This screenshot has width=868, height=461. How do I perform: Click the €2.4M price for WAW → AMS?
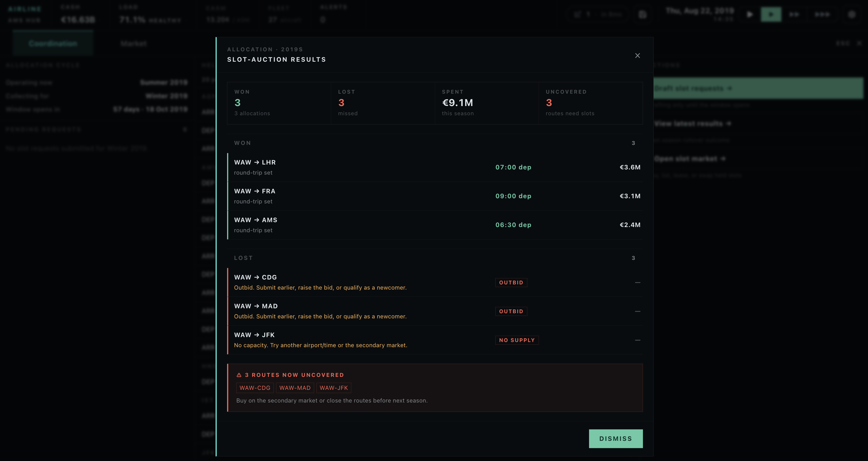(630, 225)
